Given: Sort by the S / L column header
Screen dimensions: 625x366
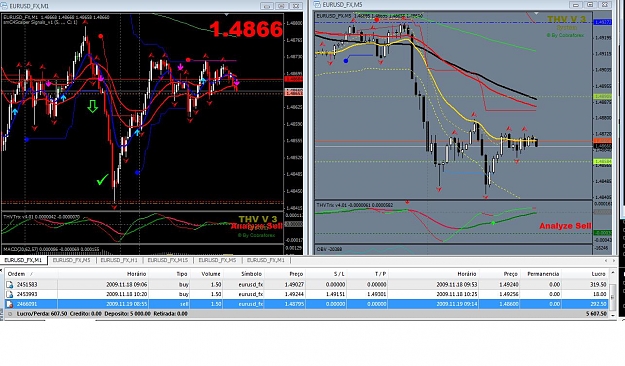Looking at the screenshot, I should [x=326, y=274].
